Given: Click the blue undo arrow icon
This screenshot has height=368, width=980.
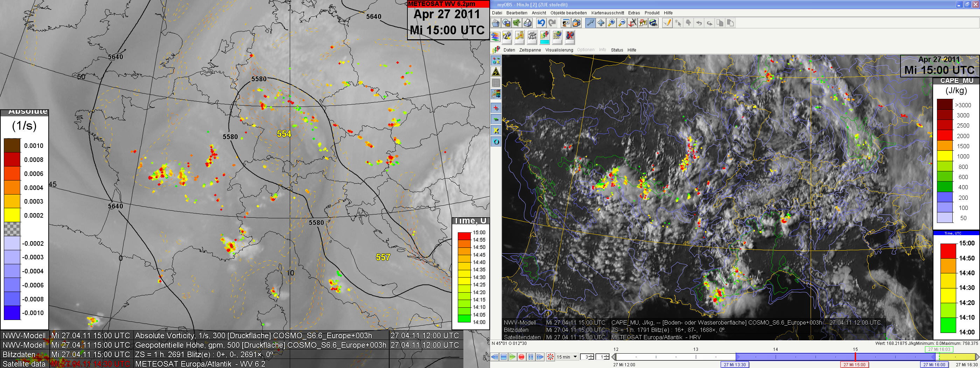Looking at the screenshot, I should (x=541, y=23).
